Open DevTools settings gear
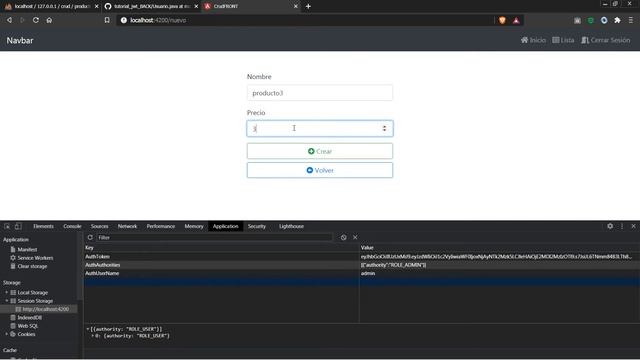This screenshot has height=360, width=640. point(610,226)
